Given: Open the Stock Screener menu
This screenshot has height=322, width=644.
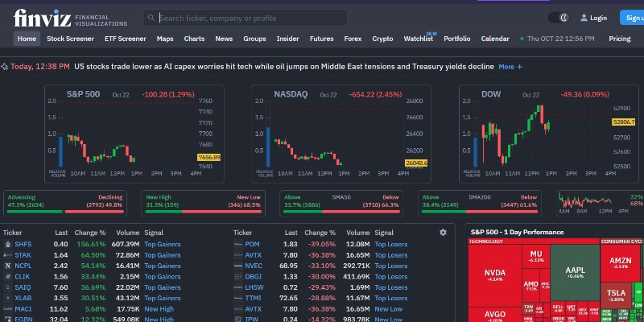Looking at the screenshot, I should (70, 39).
